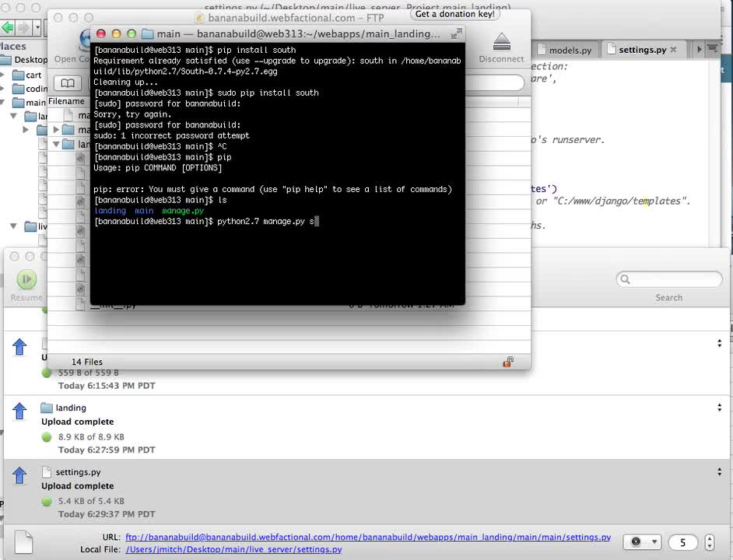Image resolution: width=733 pixels, height=560 pixels.
Task: Open the action popup for the 559 B transfer
Action: 720,344
